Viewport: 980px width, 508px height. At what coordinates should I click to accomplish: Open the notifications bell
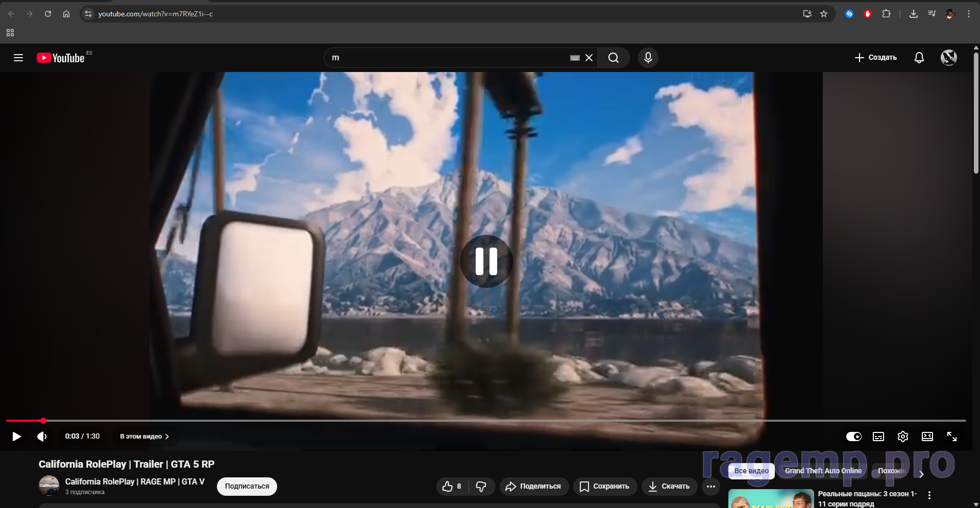(919, 58)
